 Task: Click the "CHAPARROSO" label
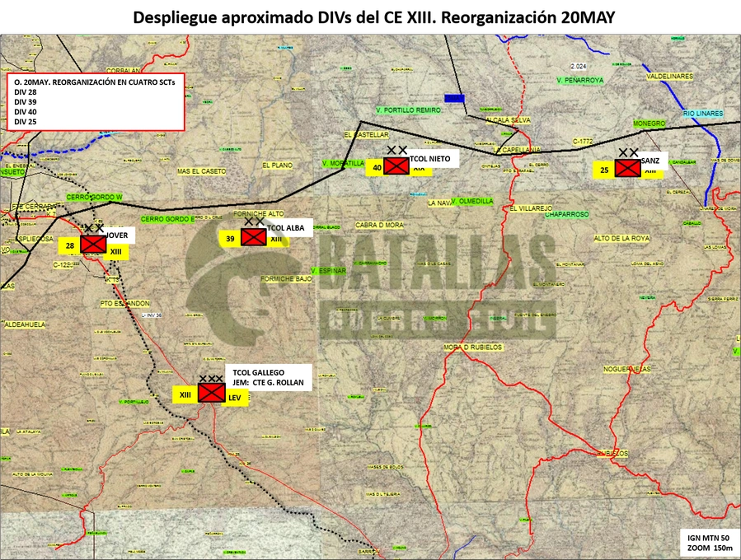[567, 214]
